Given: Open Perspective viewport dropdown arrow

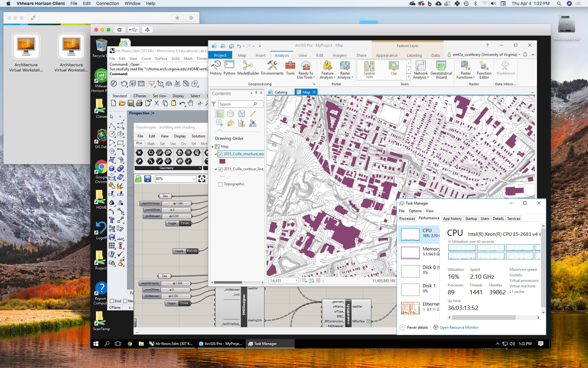Looking at the screenshot, I should coord(153,113).
